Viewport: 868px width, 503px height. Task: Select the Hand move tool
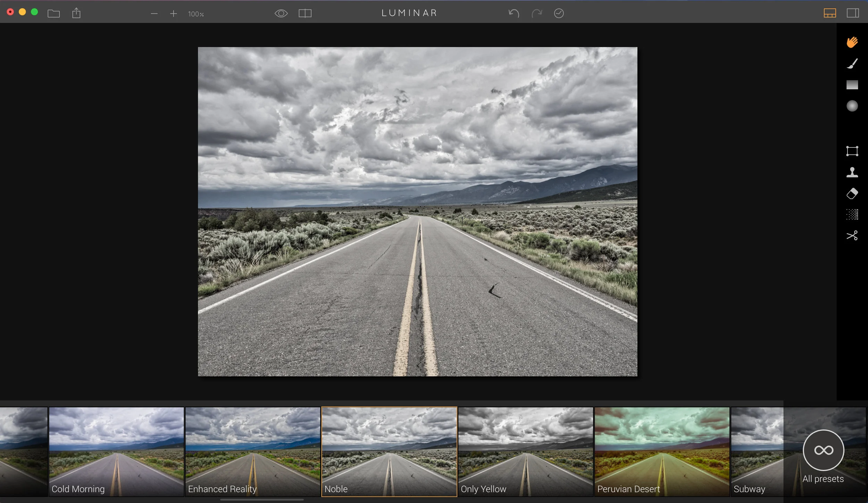coord(852,42)
